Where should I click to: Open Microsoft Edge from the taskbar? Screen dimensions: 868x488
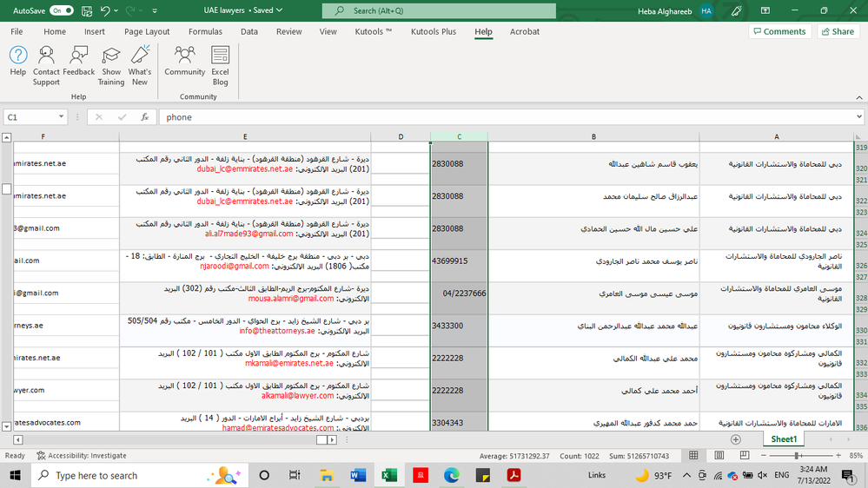click(452, 475)
